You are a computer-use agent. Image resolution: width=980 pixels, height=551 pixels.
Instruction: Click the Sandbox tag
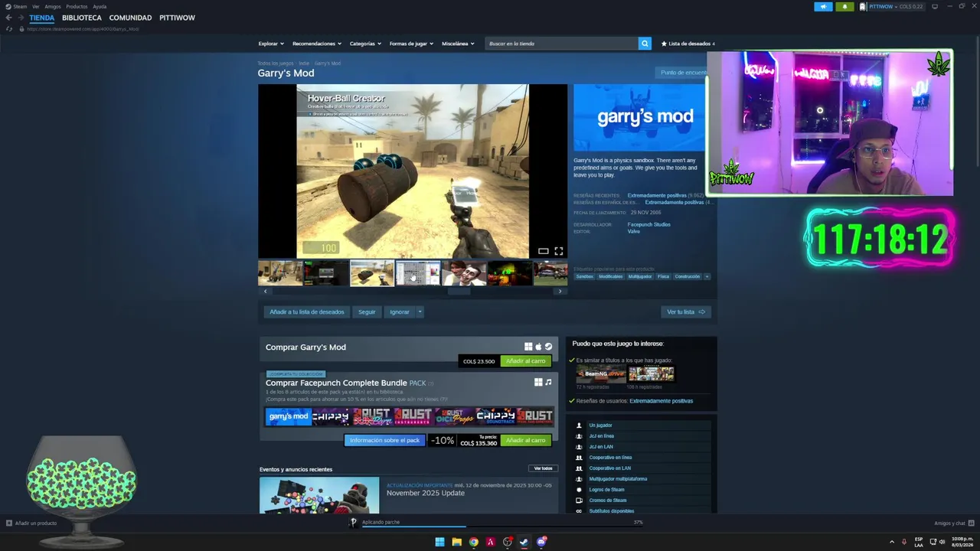(585, 276)
